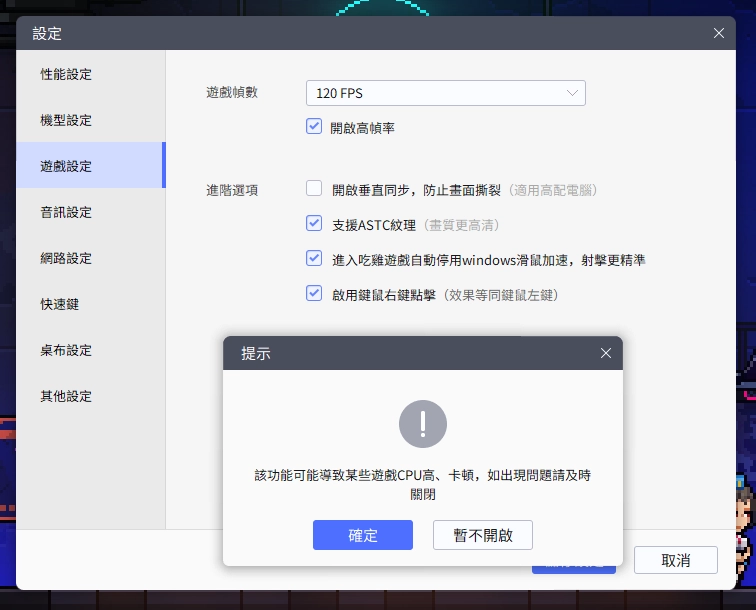The width and height of the screenshot is (756, 610).
Task: Select the 遊戲設定 sidebar item
Action: click(x=66, y=166)
